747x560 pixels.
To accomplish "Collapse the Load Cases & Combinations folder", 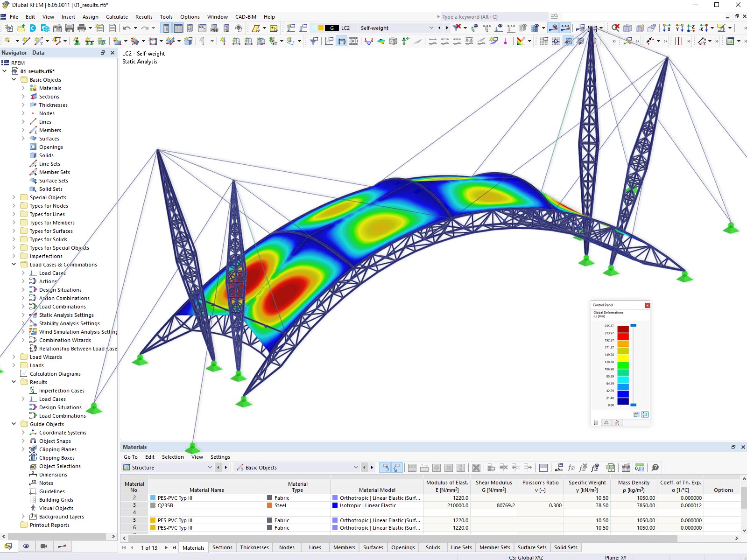I will click(14, 265).
